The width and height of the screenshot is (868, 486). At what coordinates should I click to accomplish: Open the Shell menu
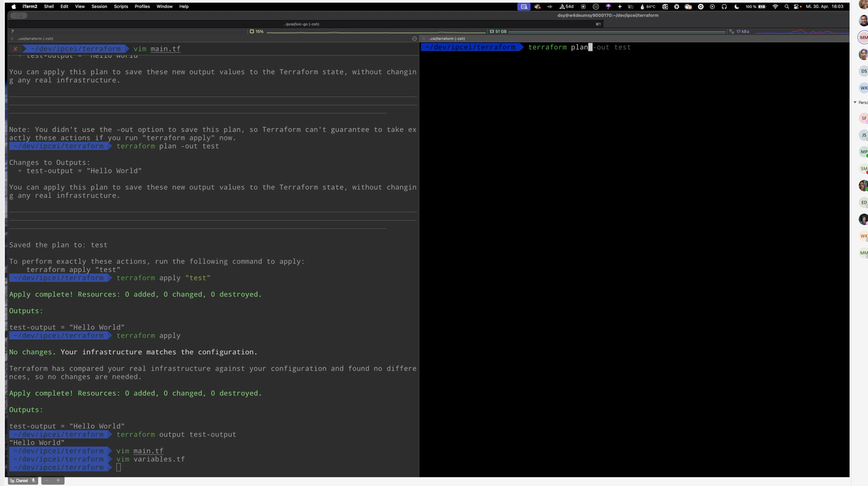(x=49, y=7)
